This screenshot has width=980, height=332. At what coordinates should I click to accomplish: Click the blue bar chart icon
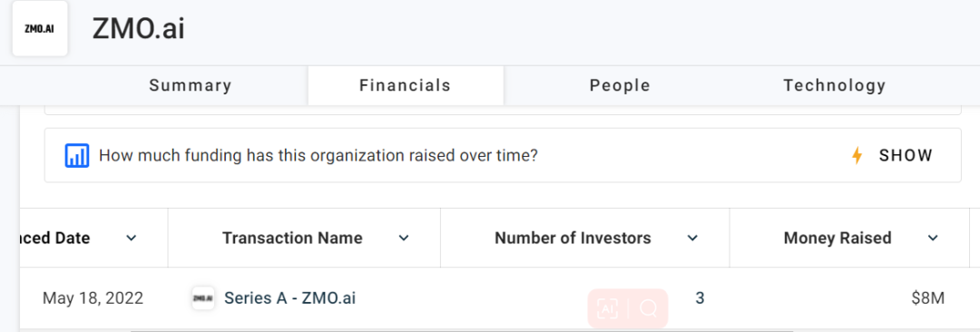point(77,156)
